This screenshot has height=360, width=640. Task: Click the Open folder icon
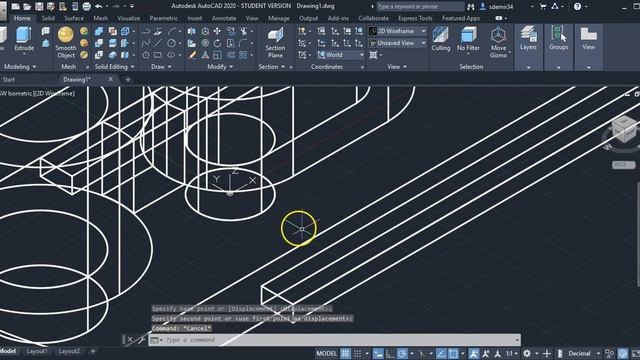click(27, 7)
